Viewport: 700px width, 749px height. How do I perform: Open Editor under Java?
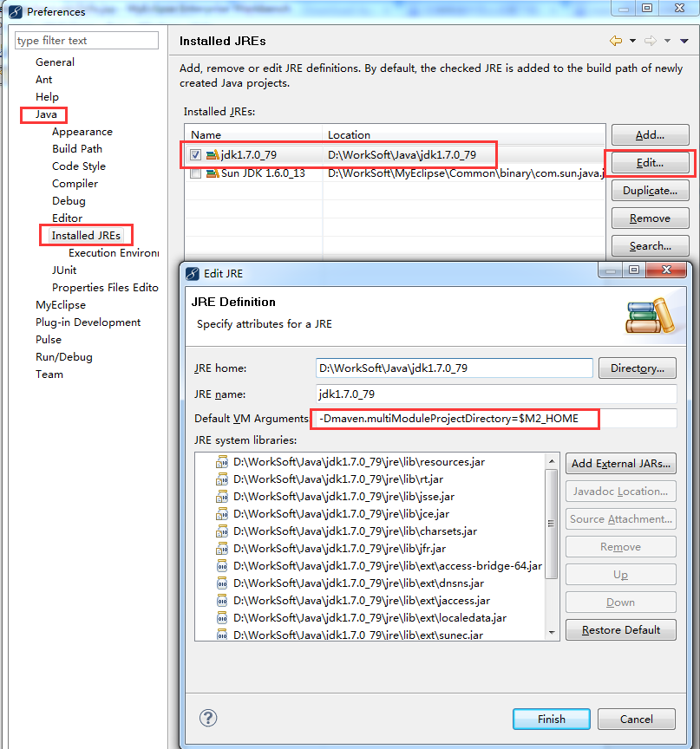67,218
